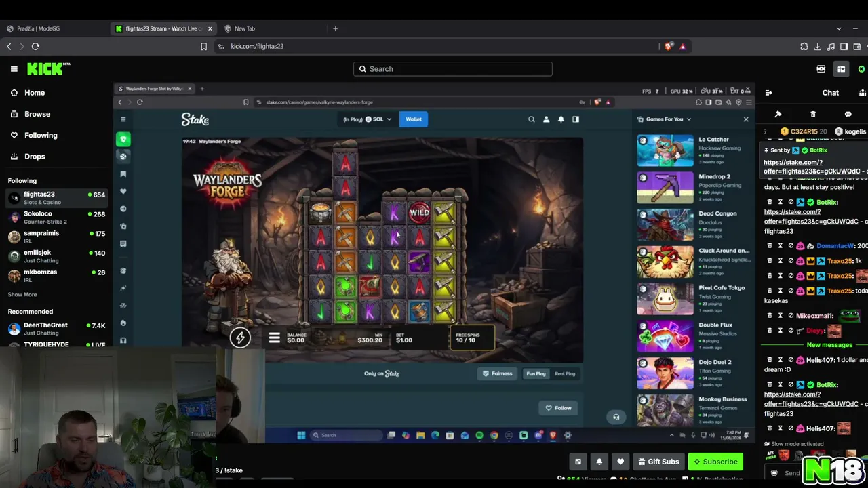
Task: Open the moderator gavel tool in chat
Action: (778, 114)
